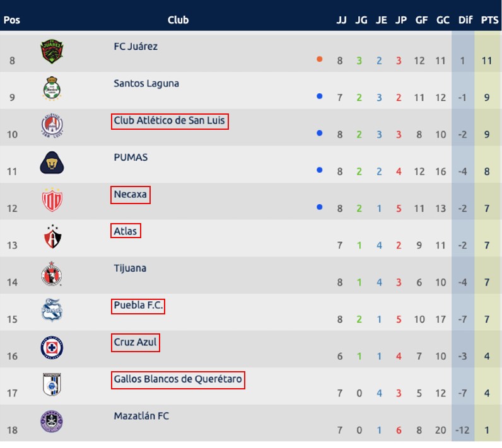502x448 pixels.
Task: Select the Club column header
Action: coord(178,20)
